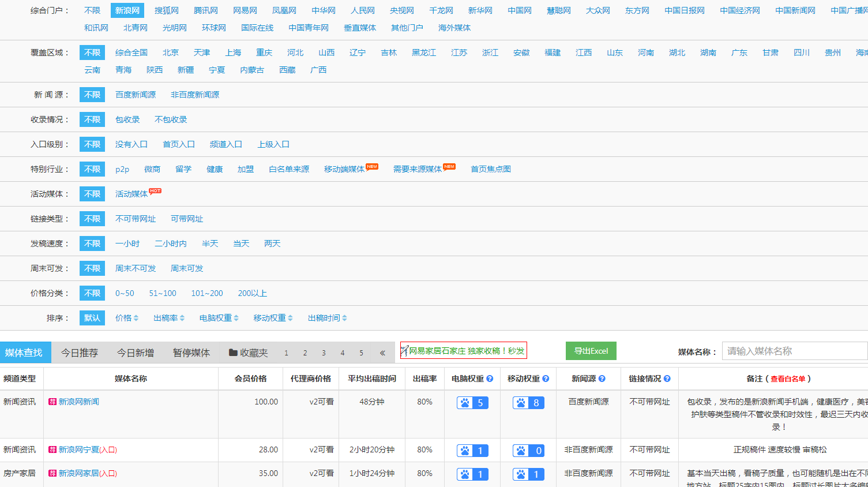Select 需要来源媒体 filter

point(418,169)
